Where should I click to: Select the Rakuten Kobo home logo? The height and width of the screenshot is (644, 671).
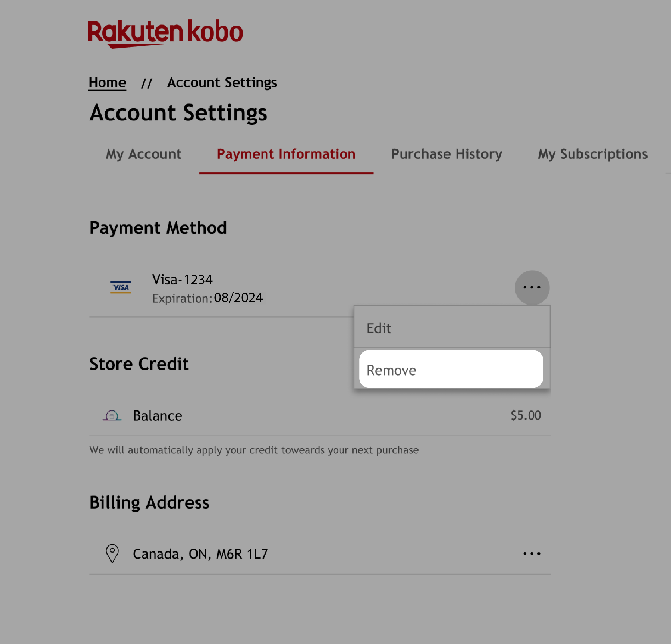tap(165, 33)
